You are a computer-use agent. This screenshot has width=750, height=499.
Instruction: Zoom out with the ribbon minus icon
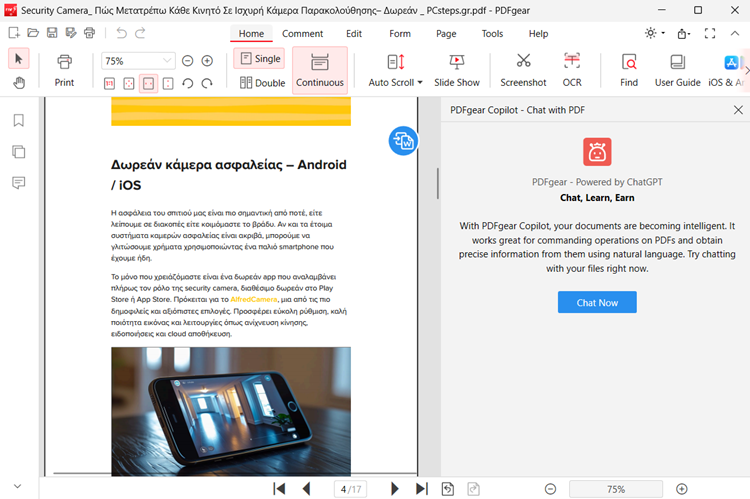188,61
